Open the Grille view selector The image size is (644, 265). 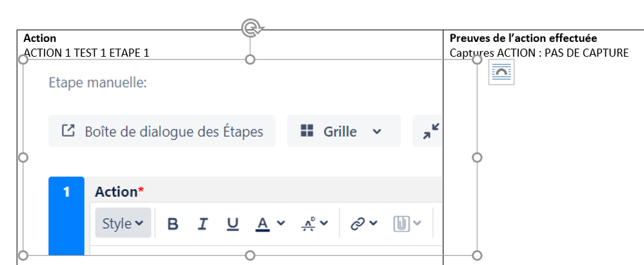point(344,131)
